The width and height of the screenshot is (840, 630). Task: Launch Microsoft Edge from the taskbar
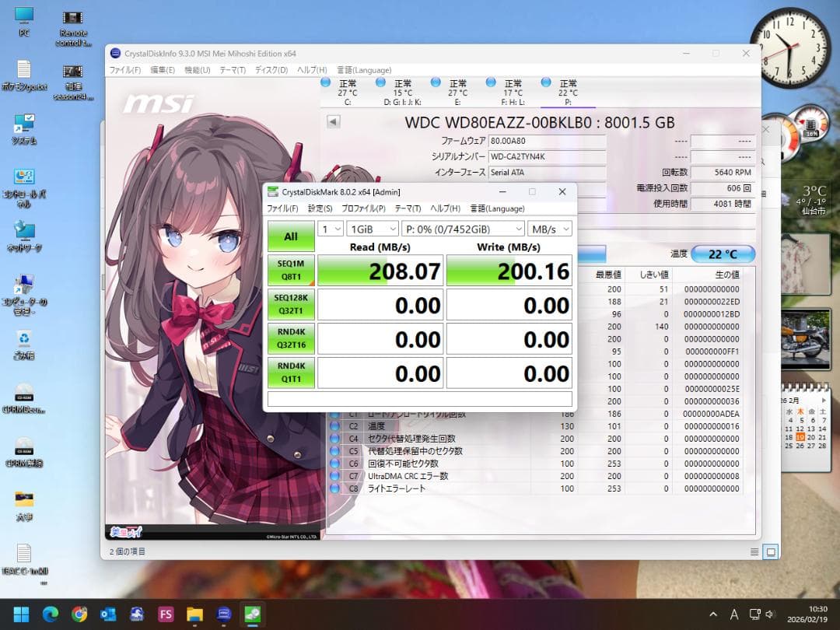point(51,614)
